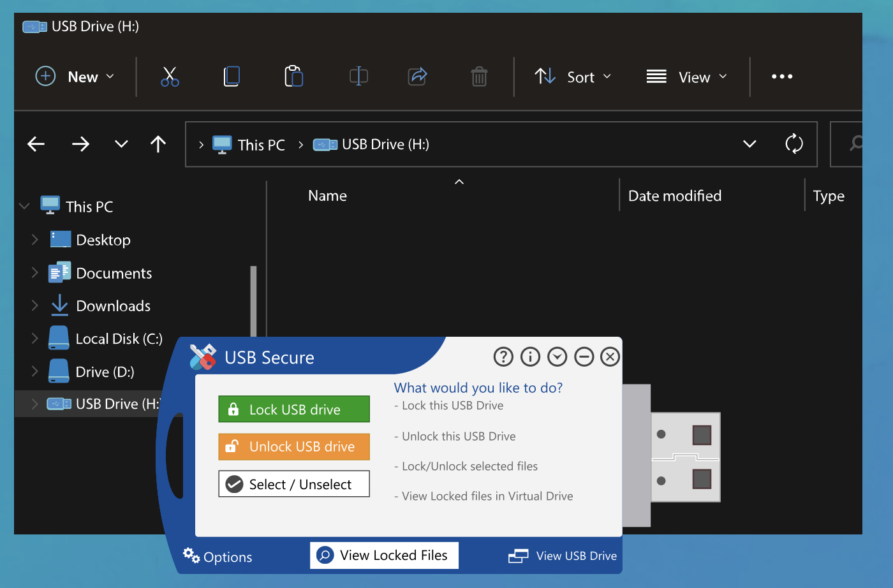Open the Sort dropdown menu
Screen dimensions: 893x588
coord(573,77)
